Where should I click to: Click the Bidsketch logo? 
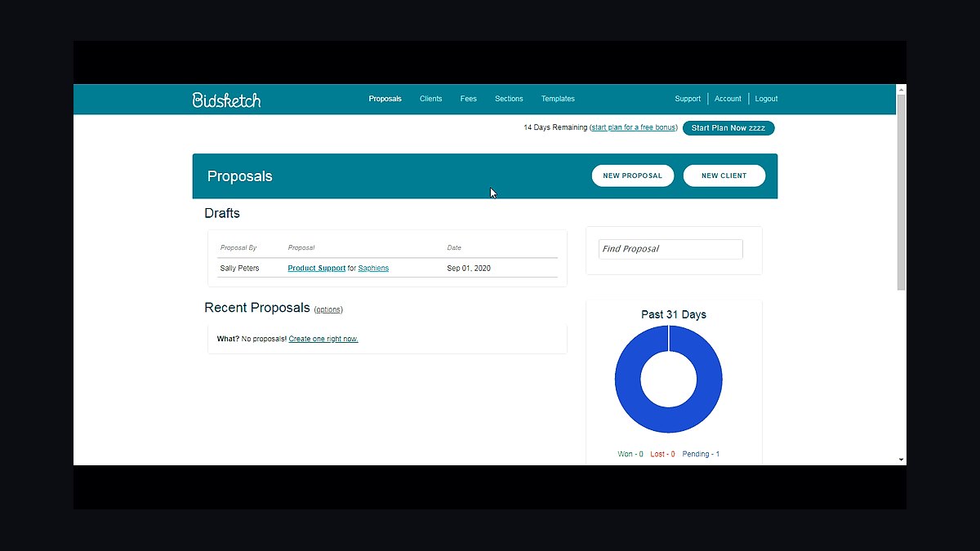227,100
